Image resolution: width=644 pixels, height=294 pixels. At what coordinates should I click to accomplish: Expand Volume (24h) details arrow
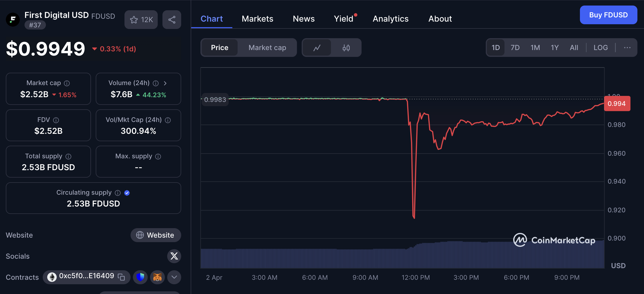click(x=165, y=83)
